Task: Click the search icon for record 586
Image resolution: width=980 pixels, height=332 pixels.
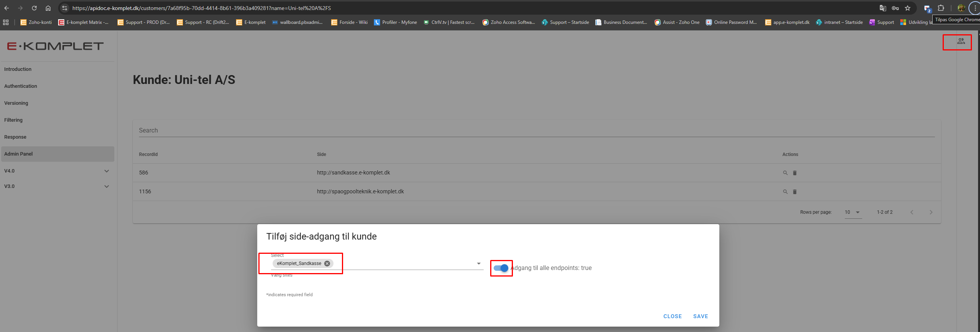Action: tap(785, 173)
